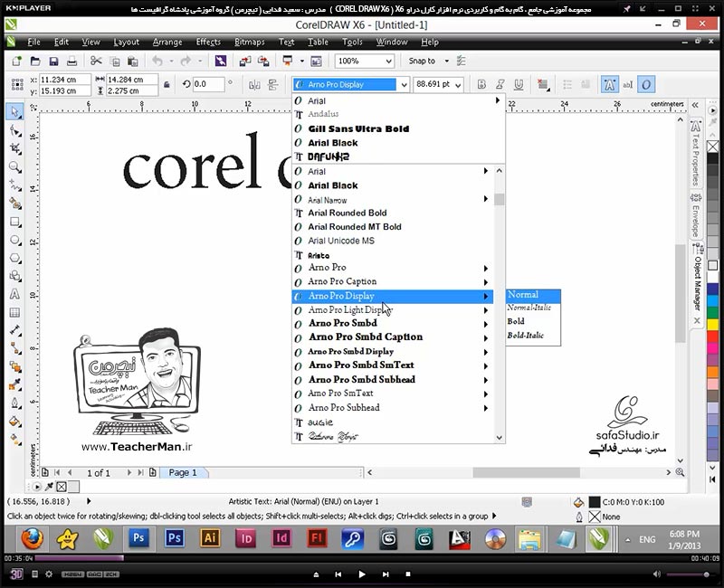Click the x position input field

point(64,80)
